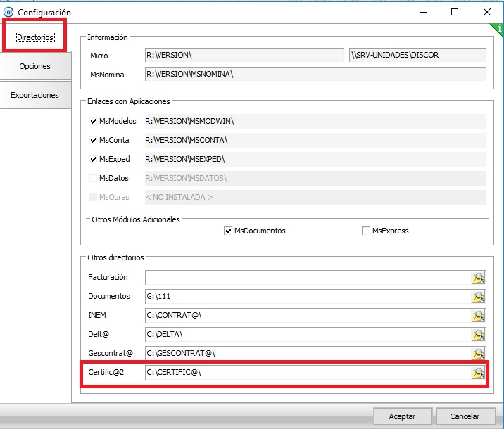The height and width of the screenshot is (429, 504).
Task: Click the Delt@ path field C:\DELTA\
Action: (308, 334)
